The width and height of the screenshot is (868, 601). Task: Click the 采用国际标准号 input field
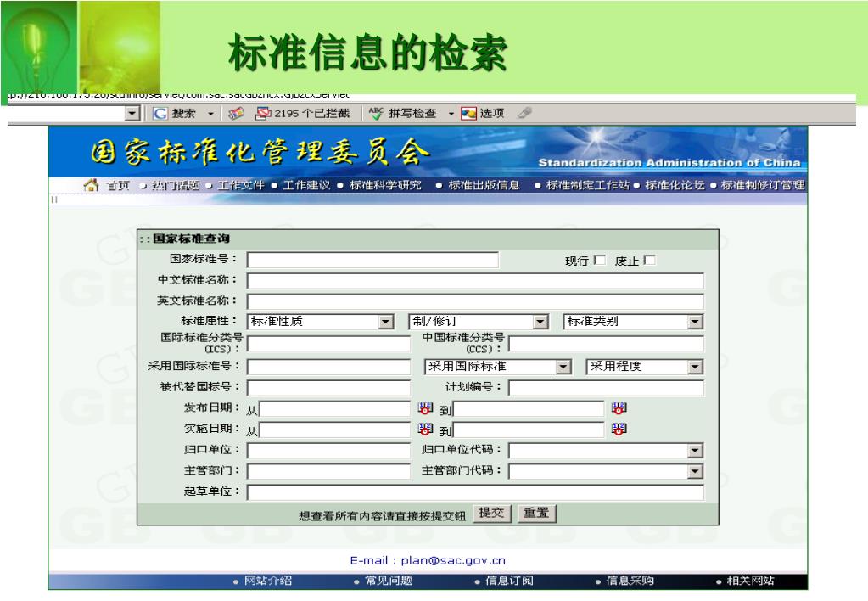click(x=329, y=367)
